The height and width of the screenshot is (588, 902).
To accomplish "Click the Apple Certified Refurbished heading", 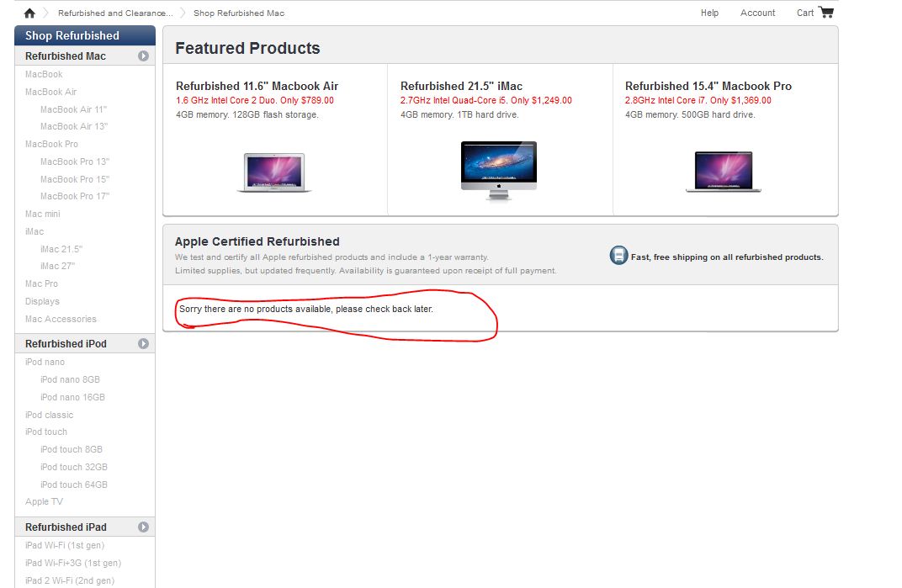I will click(257, 241).
